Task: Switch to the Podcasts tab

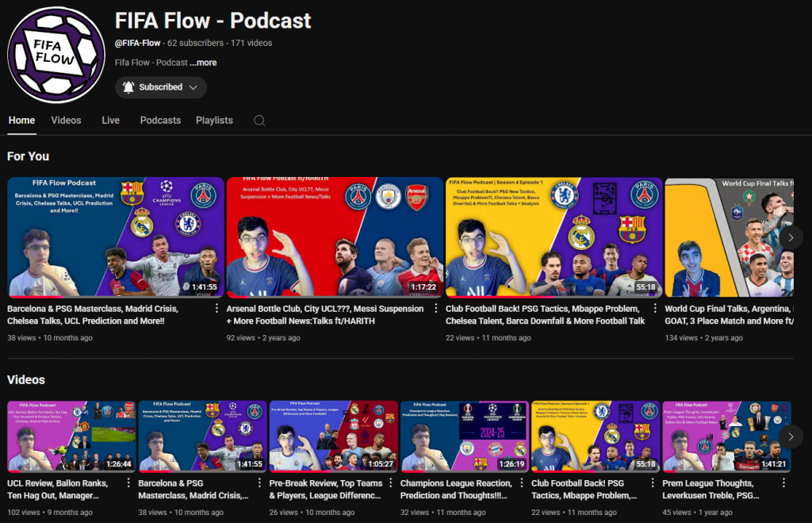Action: pyautogui.click(x=160, y=121)
